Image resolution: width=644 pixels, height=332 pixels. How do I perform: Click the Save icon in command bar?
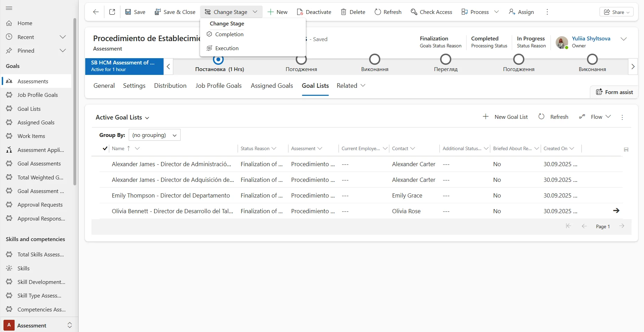tap(128, 12)
